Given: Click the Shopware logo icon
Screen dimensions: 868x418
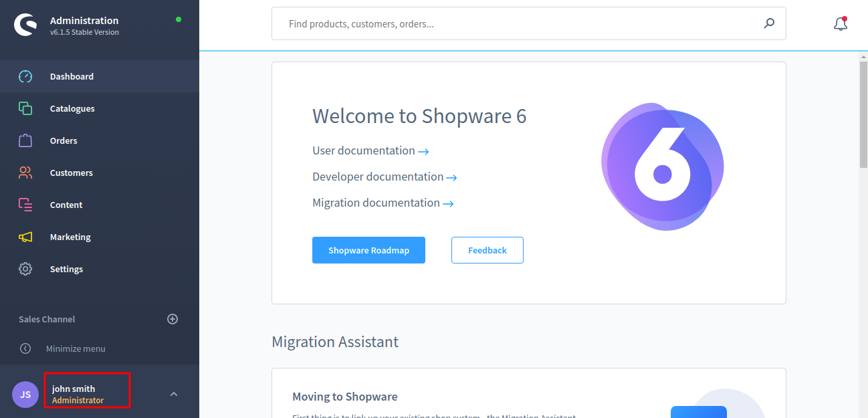Looking at the screenshot, I should click(25, 25).
